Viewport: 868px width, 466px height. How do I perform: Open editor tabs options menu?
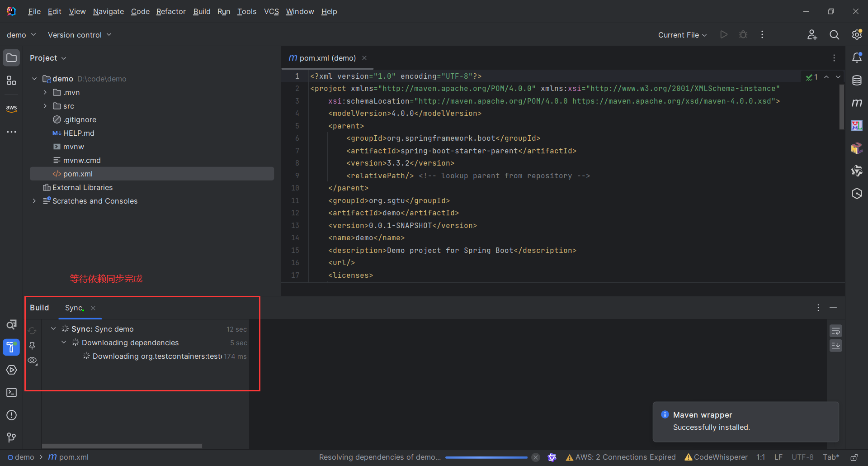(834, 58)
